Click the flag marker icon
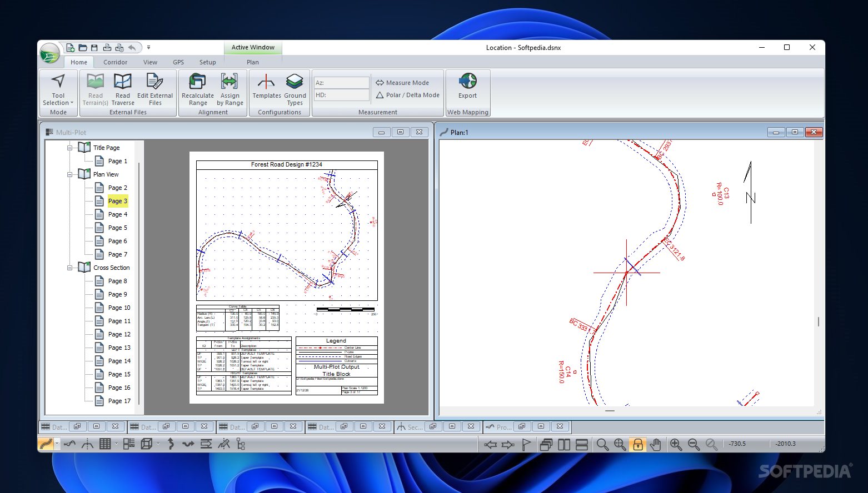The image size is (868, 493). click(526, 445)
